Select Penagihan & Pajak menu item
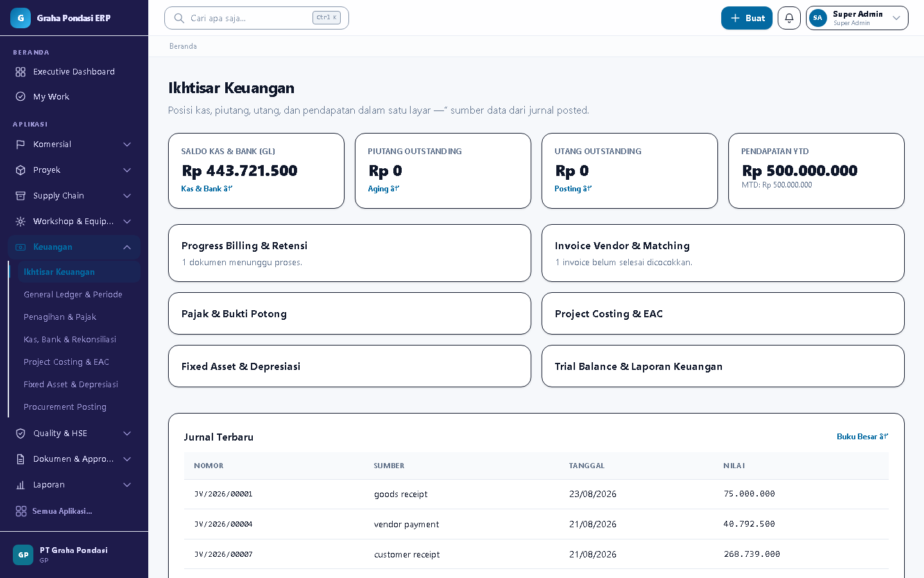Image resolution: width=924 pixels, height=578 pixels. pyautogui.click(x=79, y=317)
